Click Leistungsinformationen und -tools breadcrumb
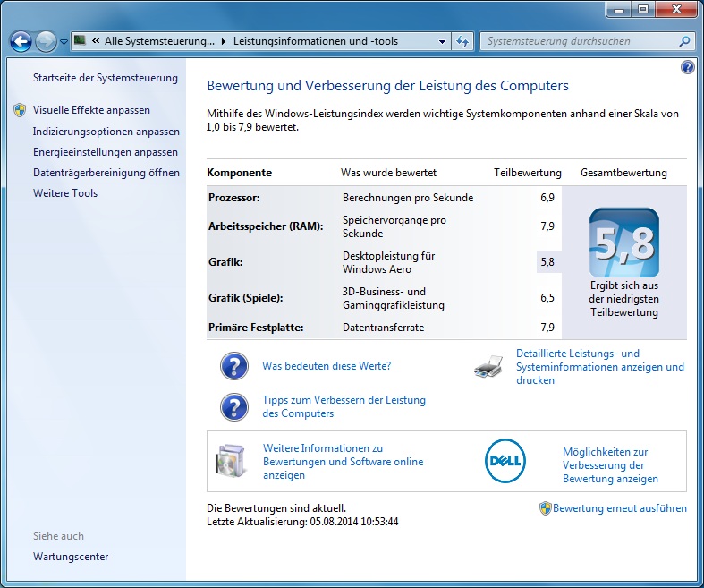This screenshot has width=704, height=588. click(x=316, y=41)
